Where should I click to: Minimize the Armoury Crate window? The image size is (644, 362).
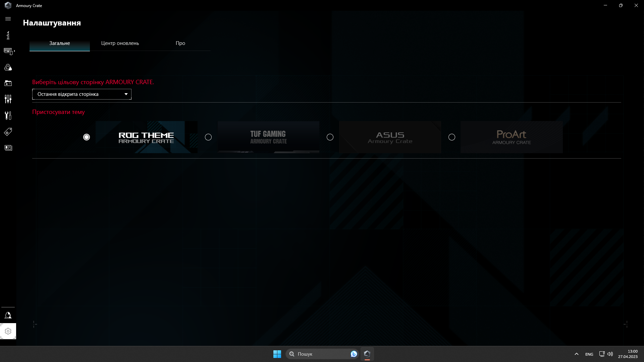click(x=605, y=5)
